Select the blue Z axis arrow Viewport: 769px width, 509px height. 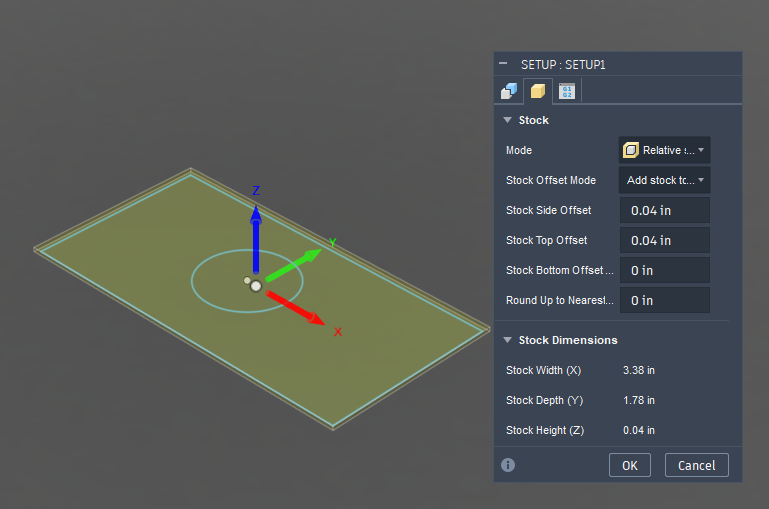(x=256, y=230)
